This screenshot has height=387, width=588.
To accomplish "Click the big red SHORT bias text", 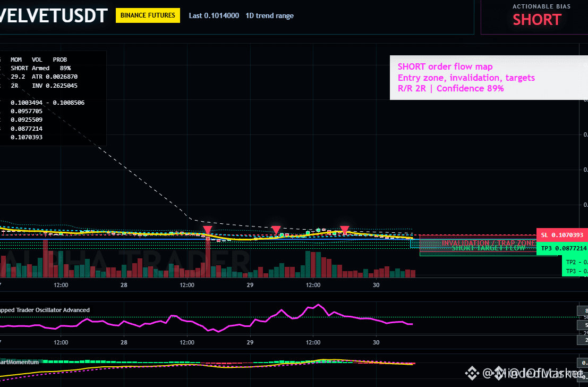I will point(537,20).
